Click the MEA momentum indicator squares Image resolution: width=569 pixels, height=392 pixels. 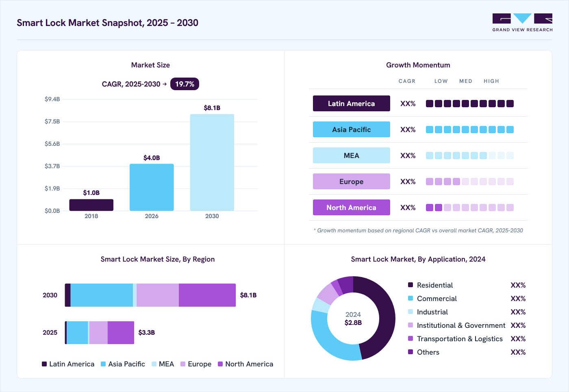click(470, 156)
